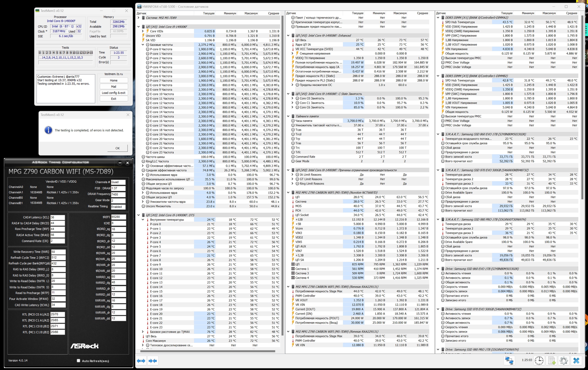Click the blue expand columns arrows icon
Viewport: 588px width, 370px height.
pyautogui.click(x=141, y=361)
